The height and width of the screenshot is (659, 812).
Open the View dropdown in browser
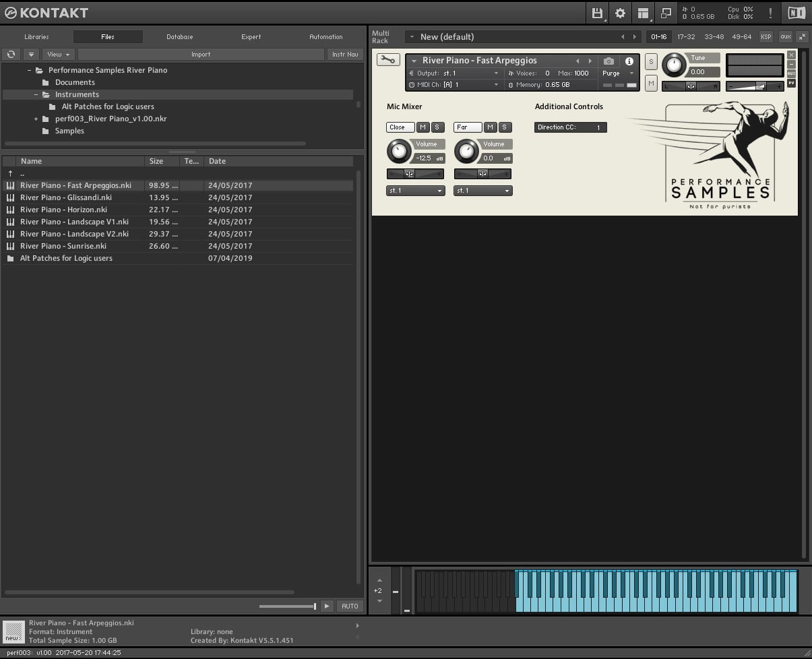(58, 54)
